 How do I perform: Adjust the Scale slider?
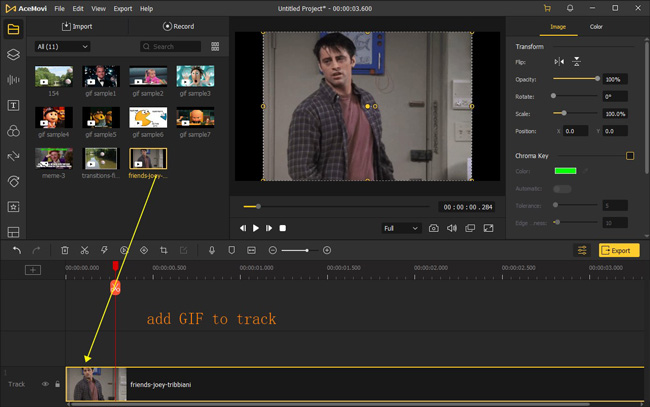(x=575, y=113)
